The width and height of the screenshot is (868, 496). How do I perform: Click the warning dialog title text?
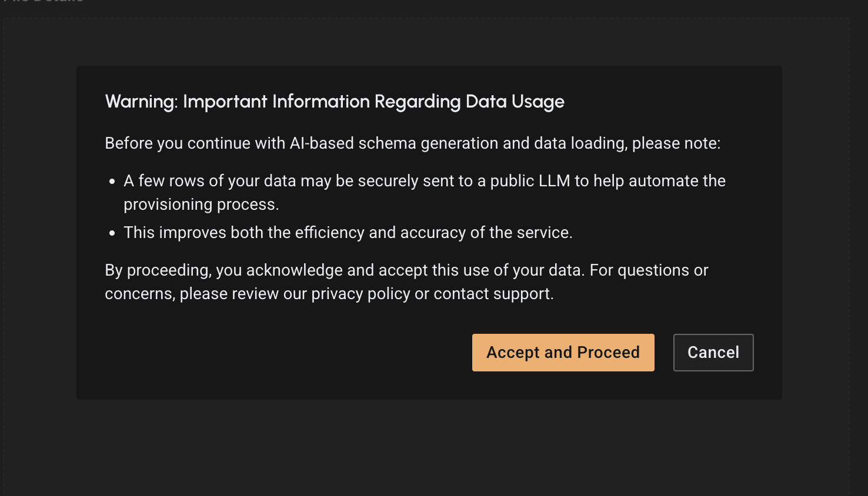coord(334,101)
